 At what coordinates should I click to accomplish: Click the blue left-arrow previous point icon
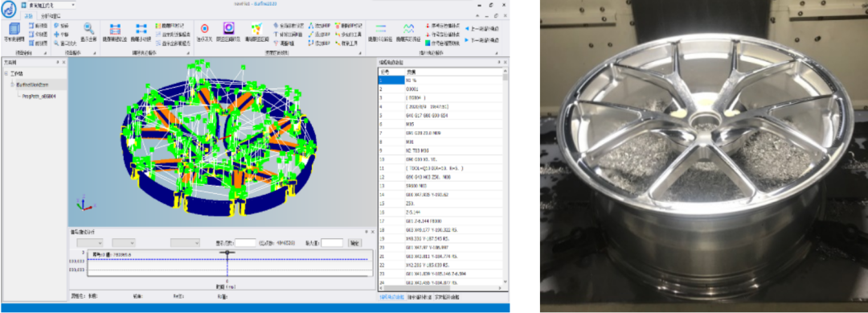click(467, 27)
